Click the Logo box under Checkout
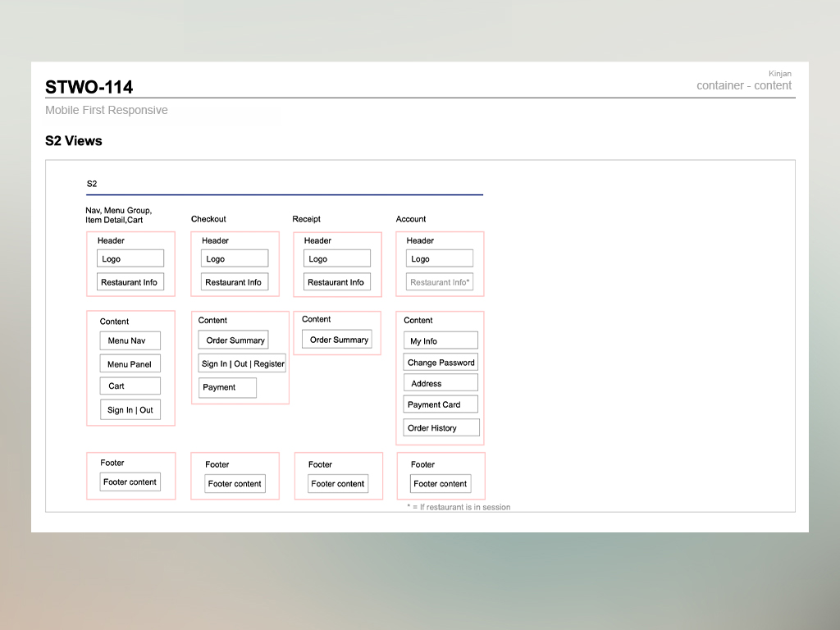Viewport: 840px width, 630px height. coord(235,258)
